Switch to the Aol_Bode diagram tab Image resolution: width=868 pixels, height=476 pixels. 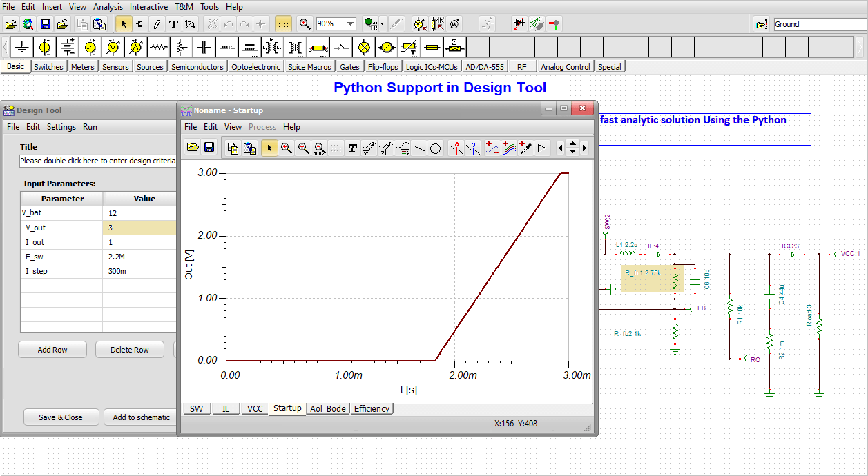point(328,408)
